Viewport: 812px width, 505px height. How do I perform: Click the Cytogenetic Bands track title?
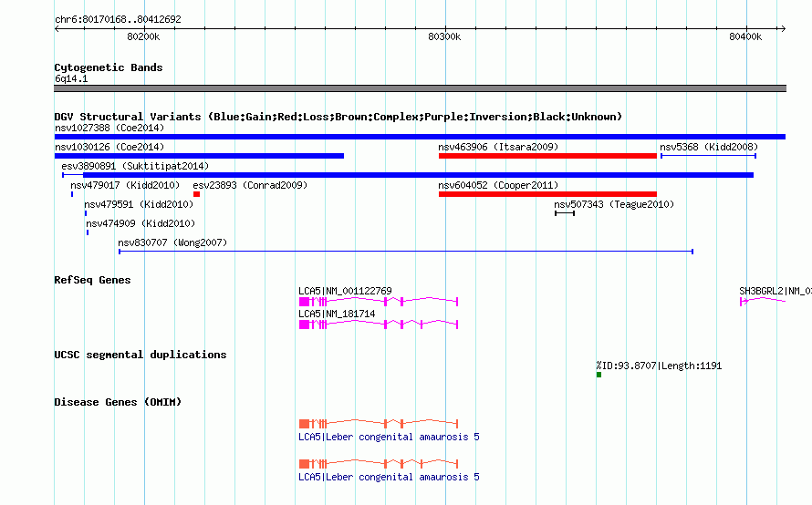pyautogui.click(x=109, y=67)
